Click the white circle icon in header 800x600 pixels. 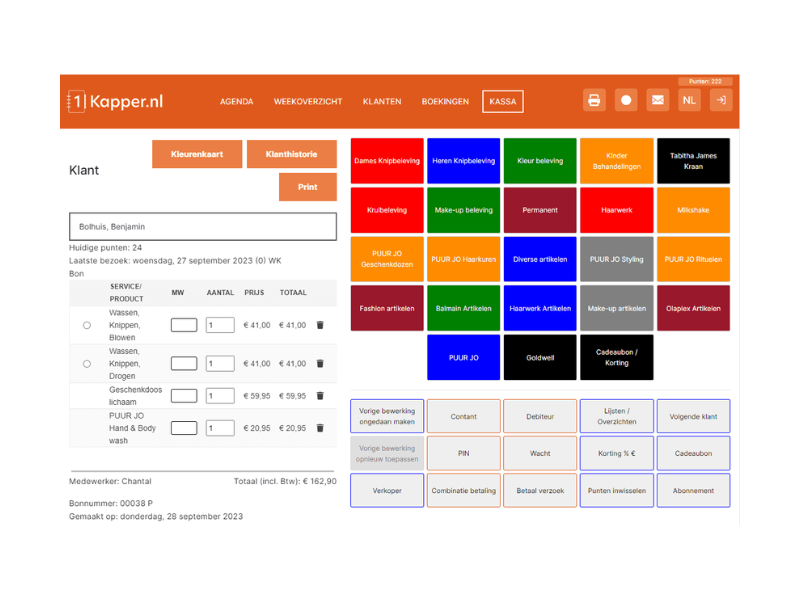(x=626, y=100)
